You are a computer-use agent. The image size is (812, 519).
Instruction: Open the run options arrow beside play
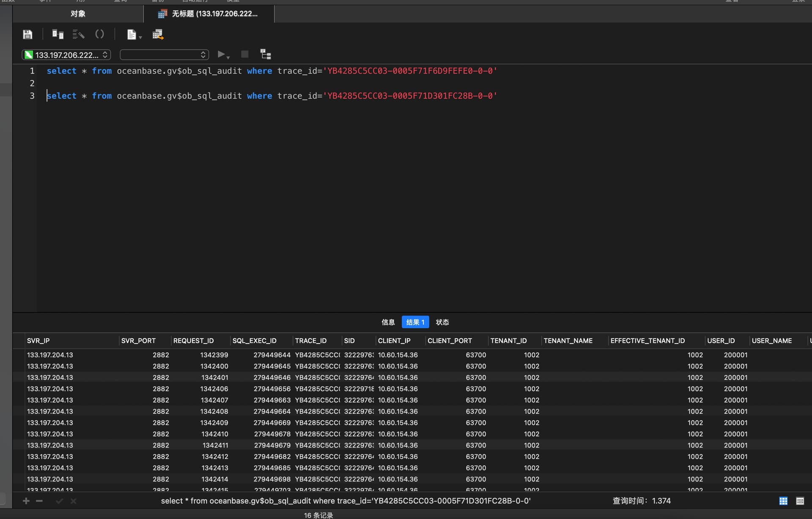228,57
